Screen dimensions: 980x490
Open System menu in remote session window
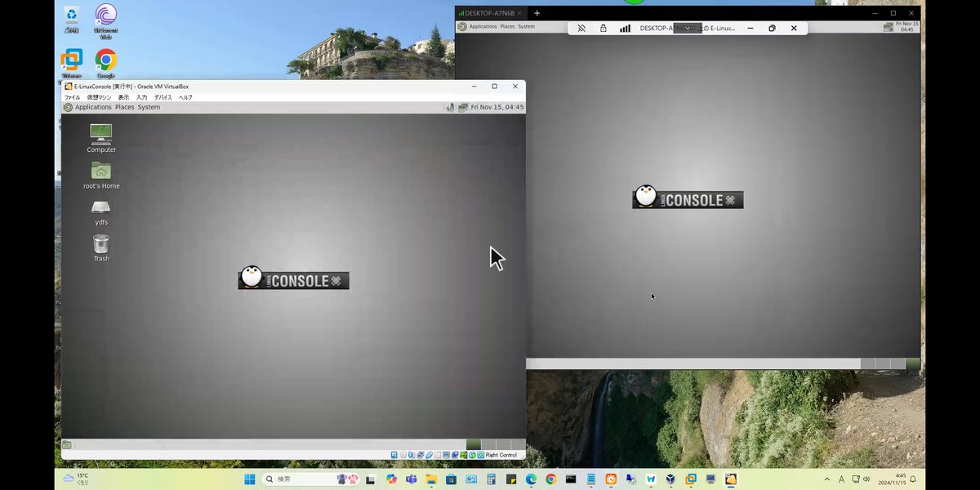pos(527,26)
